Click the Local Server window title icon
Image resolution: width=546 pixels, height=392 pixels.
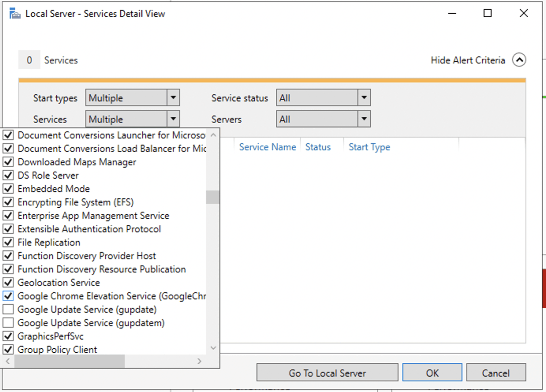pyautogui.click(x=15, y=14)
